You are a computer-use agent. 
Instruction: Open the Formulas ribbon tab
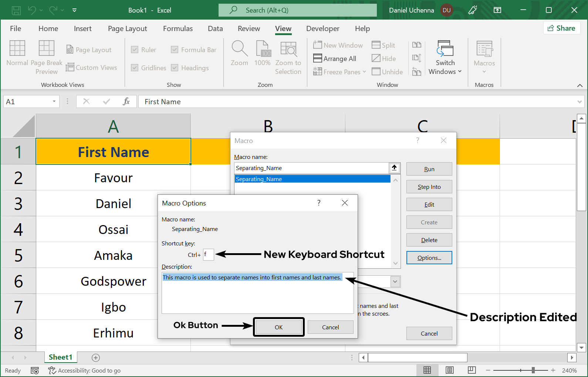click(x=178, y=28)
